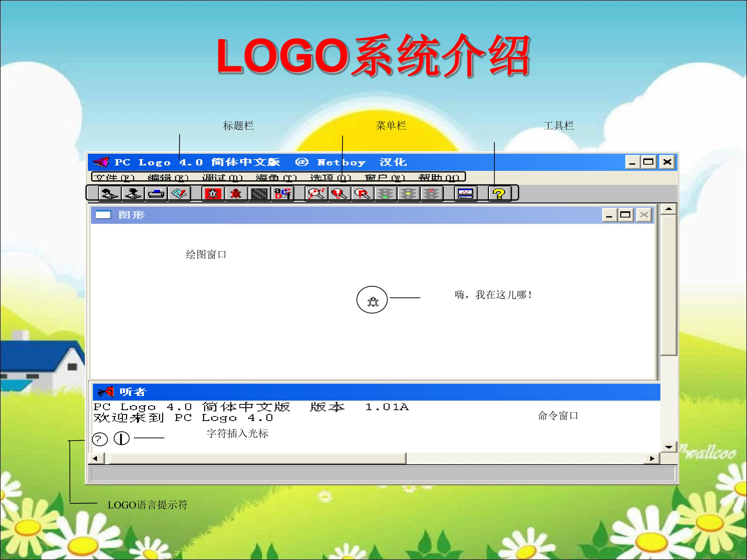The width and height of the screenshot is (747, 560).
Task: Click the dark hatched pattern icon
Action: pos(259,193)
